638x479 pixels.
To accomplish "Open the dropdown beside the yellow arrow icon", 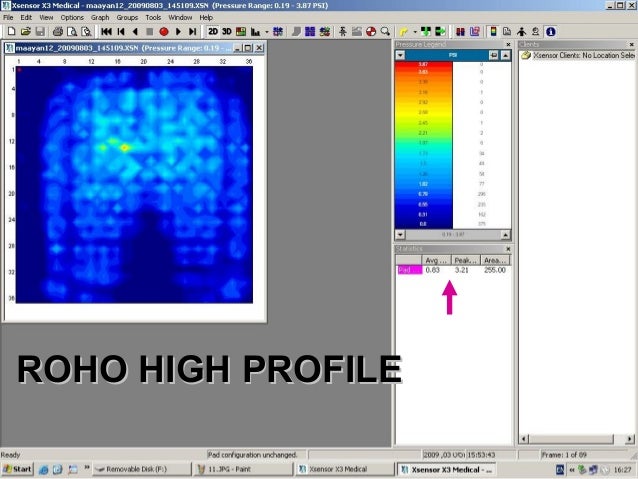I will [415, 32].
